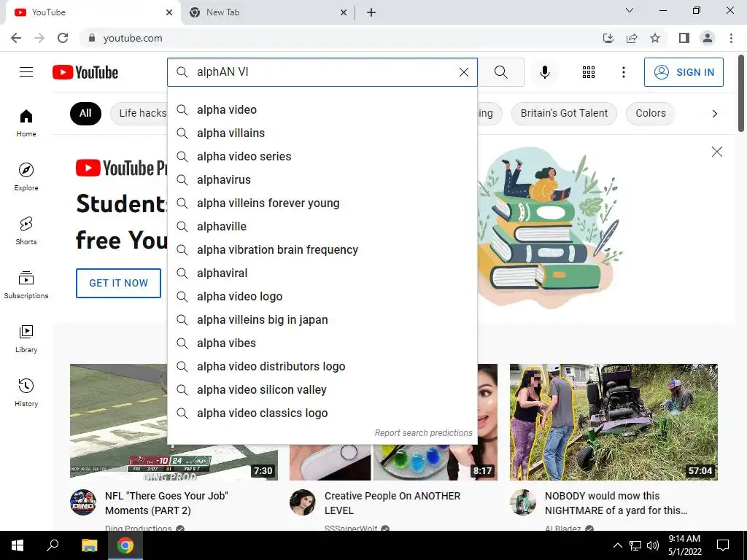
Task: Click inside the search text field
Action: point(324,72)
